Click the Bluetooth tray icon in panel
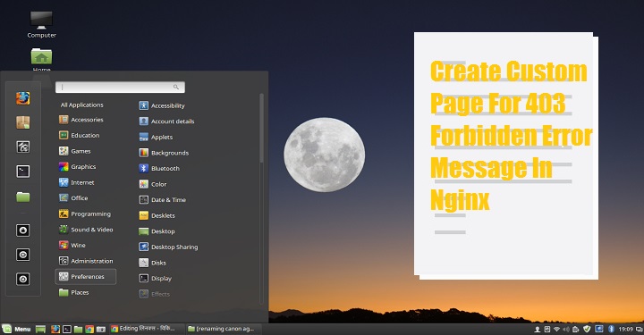This screenshot has width=644, height=335. click(x=611, y=329)
